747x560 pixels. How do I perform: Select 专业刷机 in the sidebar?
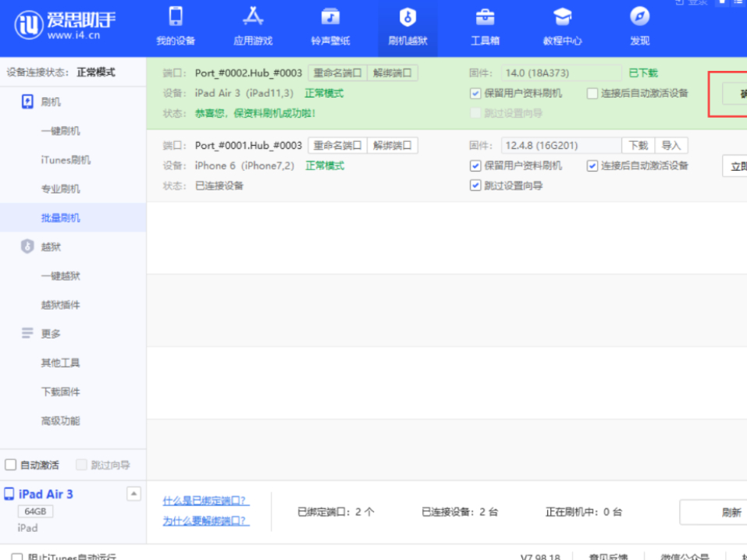(61, 189)
